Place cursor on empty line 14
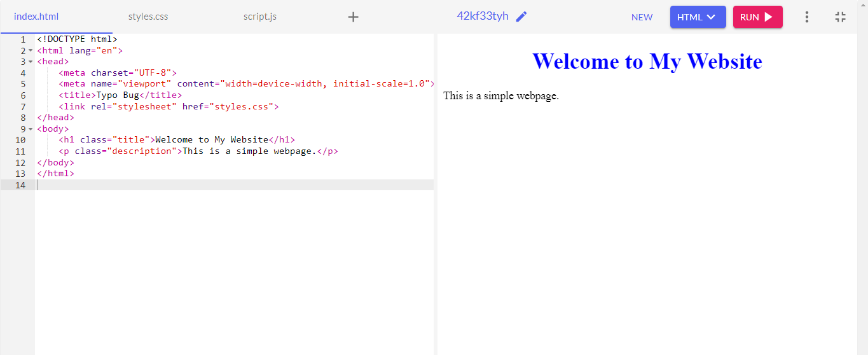 [235, 185]
